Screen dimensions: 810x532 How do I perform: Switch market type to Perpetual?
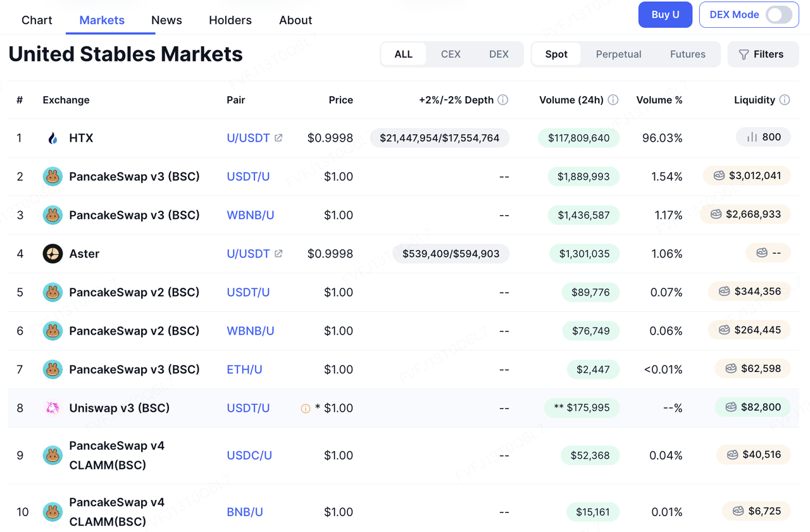point(618,54)
